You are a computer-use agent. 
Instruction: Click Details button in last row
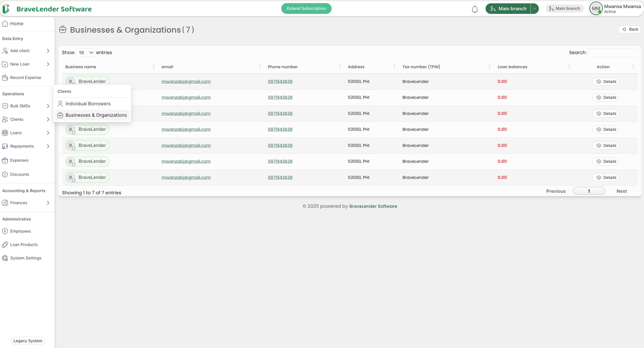pos(606,177)
